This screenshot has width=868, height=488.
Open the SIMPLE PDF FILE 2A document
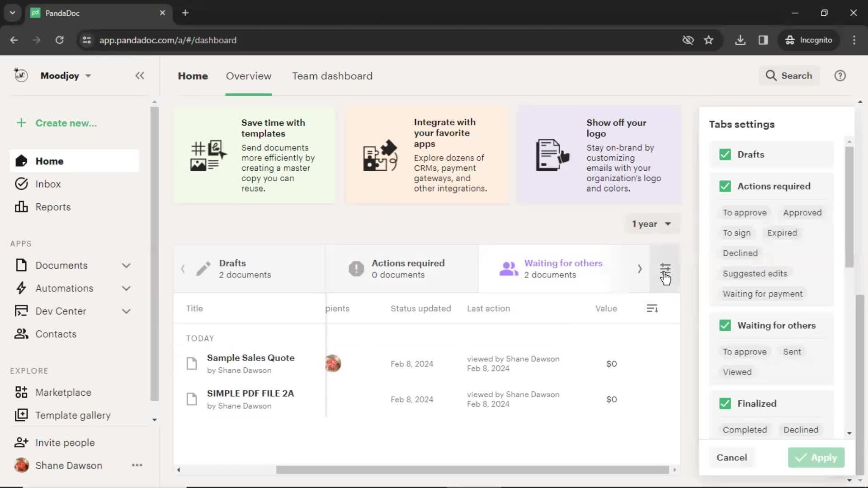point(250,394)
